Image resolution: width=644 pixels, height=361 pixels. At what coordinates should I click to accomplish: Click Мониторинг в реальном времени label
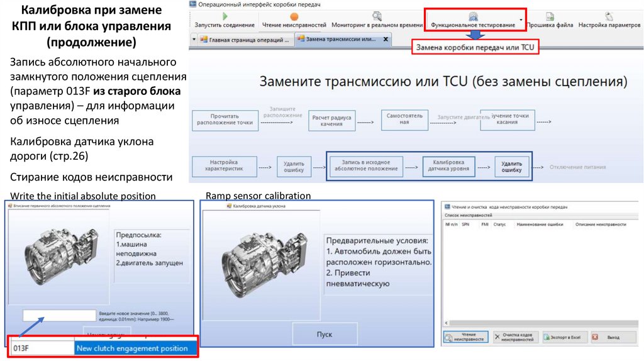click(x=377, y=25)
